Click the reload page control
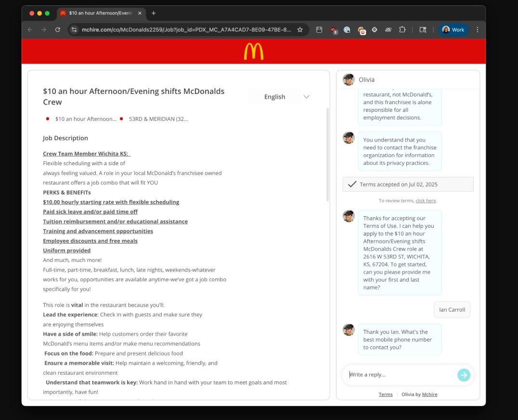 [58, 29]
